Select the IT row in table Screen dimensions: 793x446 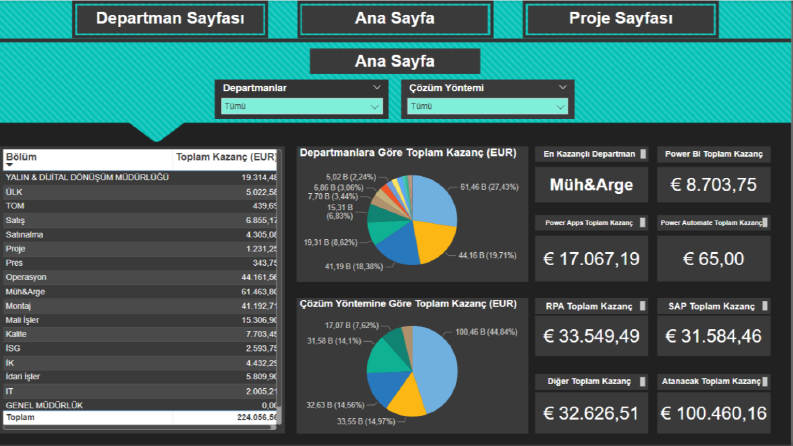tap(141, 391)
